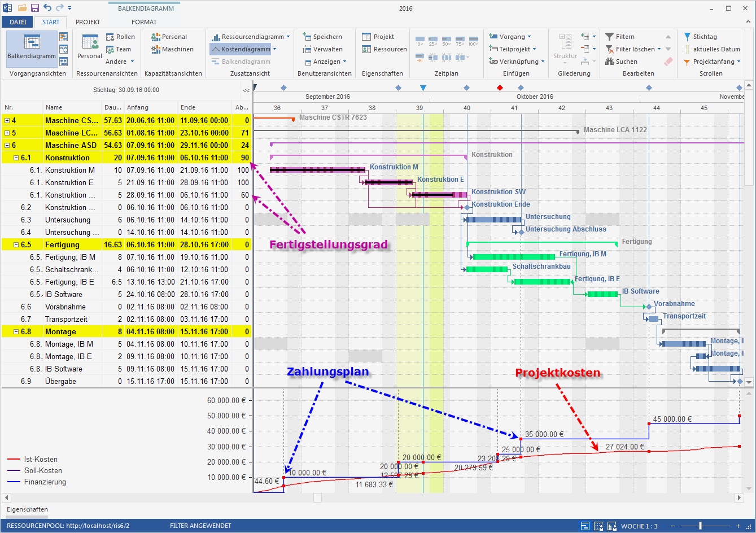Collapse row 6 Maschine ASD
Viewport: 756px width, 533px height.
(7, 146)
